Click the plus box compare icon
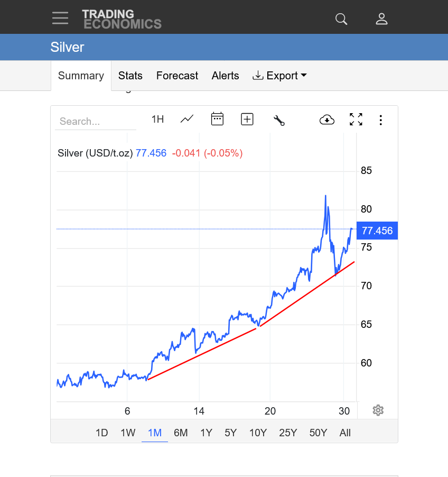 click(247, 119)
